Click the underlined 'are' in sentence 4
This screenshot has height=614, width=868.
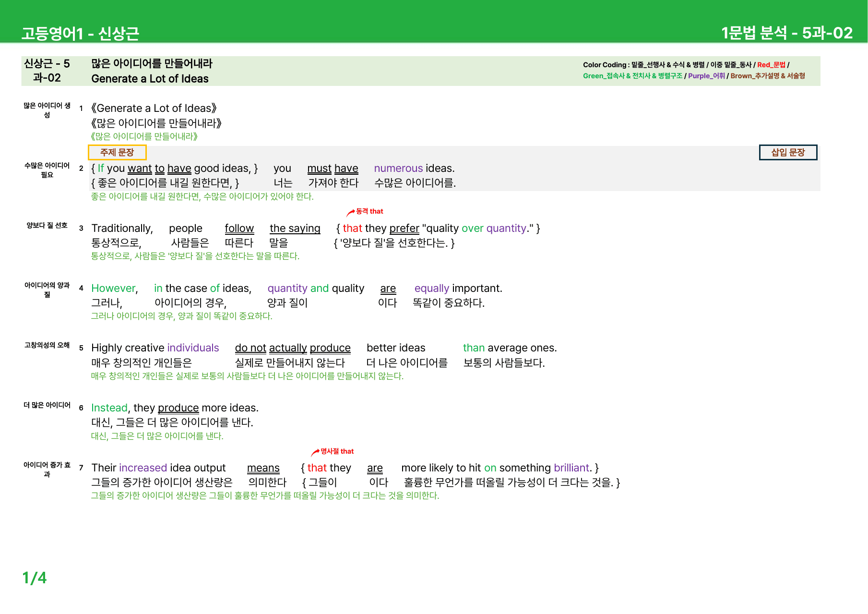[x=388, y=288]
